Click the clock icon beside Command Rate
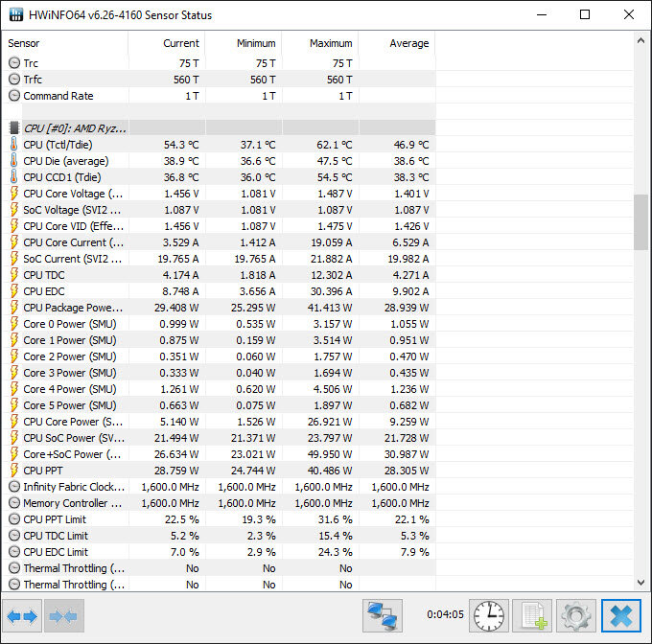This screenshot has width=652, height=644. 14,96
